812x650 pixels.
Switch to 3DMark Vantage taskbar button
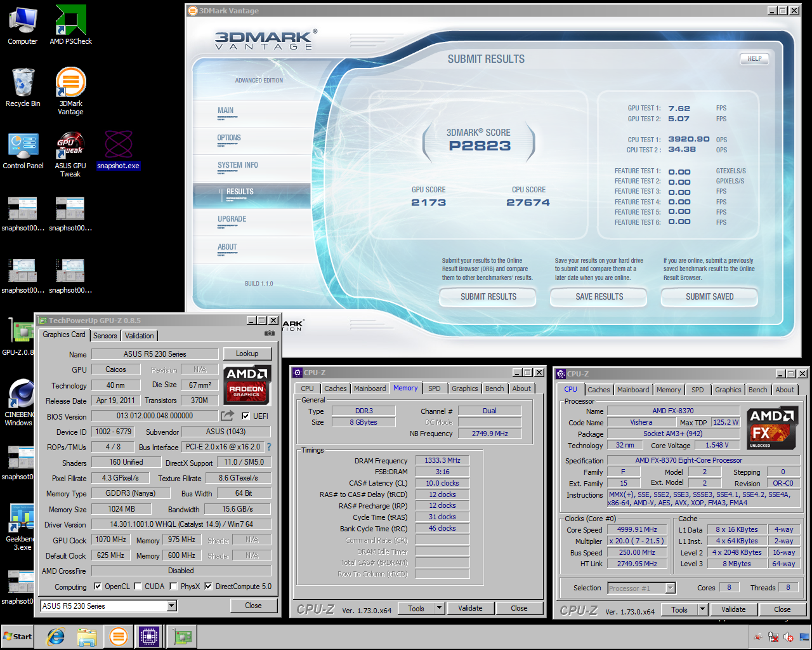click(x=118, y=637)
